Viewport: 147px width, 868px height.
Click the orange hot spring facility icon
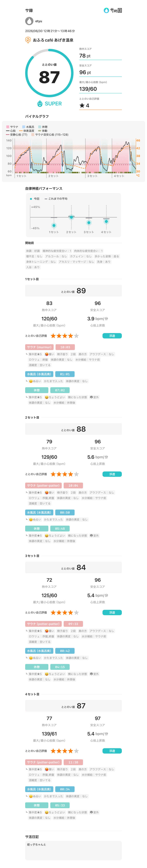tap(28, 40)
